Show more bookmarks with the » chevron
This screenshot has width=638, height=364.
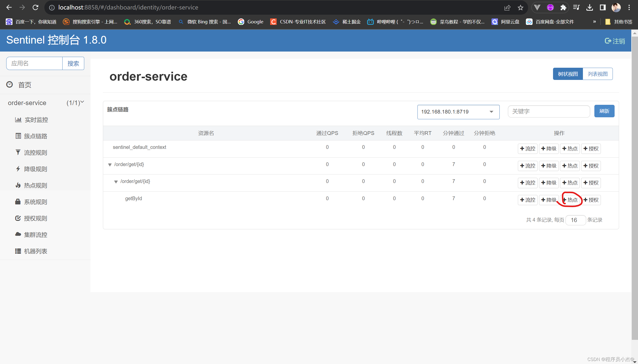click(x=594, y=22)
